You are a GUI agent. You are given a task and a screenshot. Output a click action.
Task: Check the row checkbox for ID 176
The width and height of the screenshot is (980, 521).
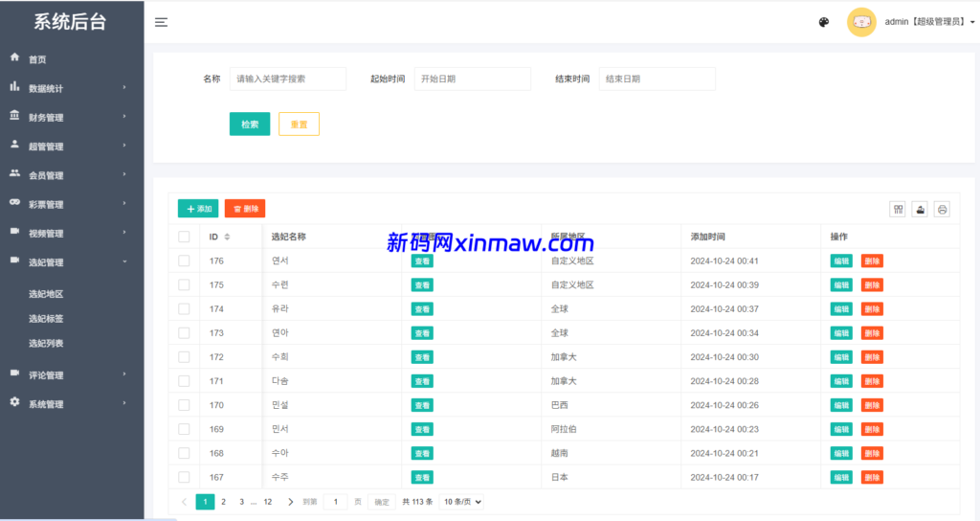[184, 260]
